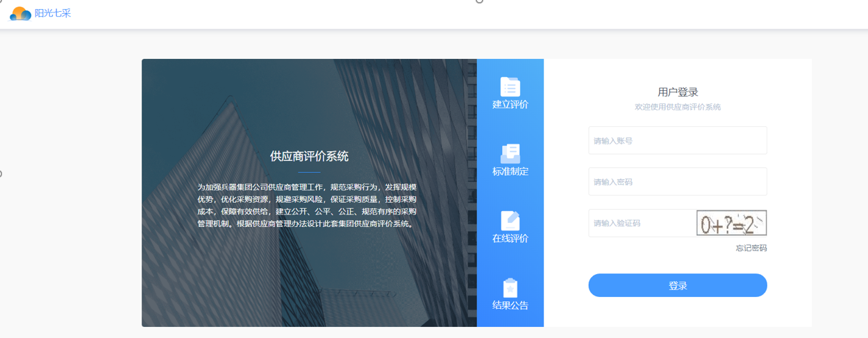Viewport: 868px width, 338px height.
Task: Select the 用户登录 heading
Action: [x=678, y=92]
